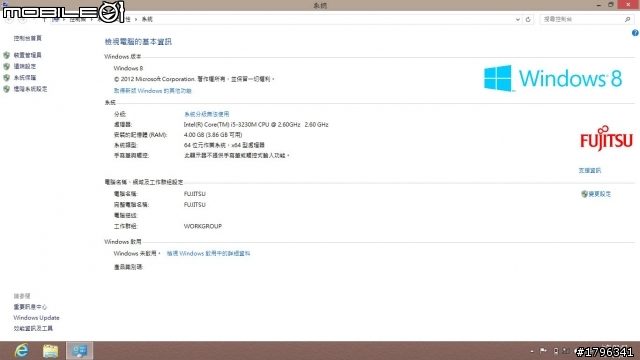Viewport: 640px width, 360px height.
Task: Click the shield icon beside 遠端設定
Action: 7,66
